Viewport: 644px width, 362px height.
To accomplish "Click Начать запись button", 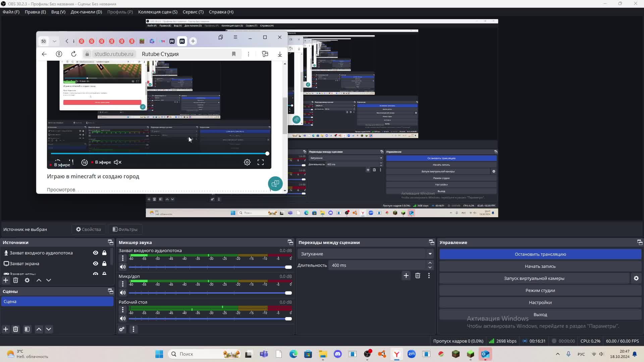I will (x=540, y=266).
